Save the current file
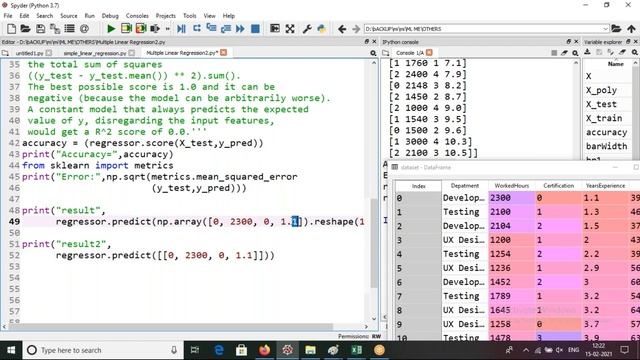The height and width of the screenshot is (360, 640). 40,29
